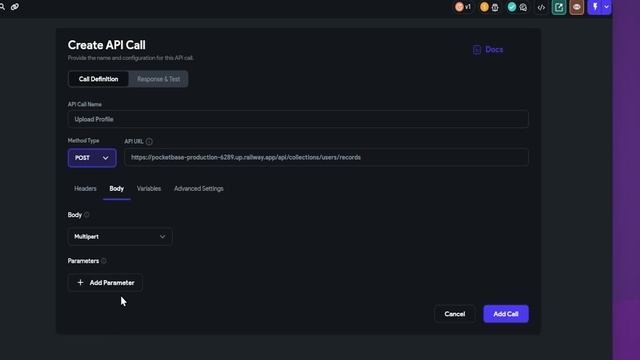640x360 pixels.
Task: Cancel the API call creation
Action: pyautogui.click(x=455, y=314)
